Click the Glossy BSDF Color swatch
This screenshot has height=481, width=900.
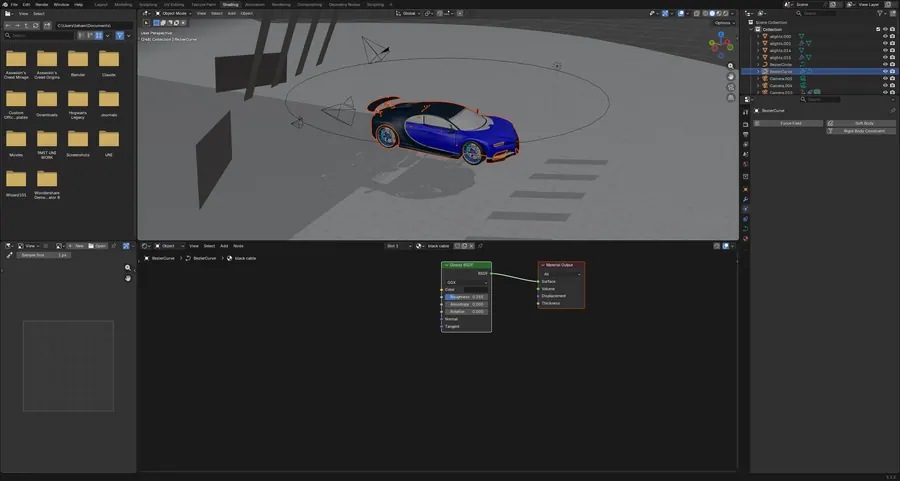[x=474, y=290]
